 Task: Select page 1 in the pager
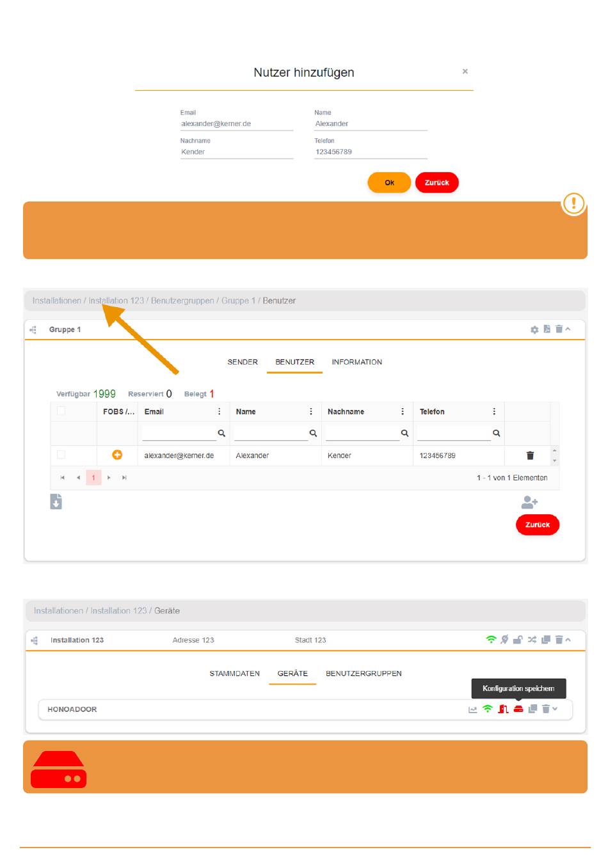(93, 478)
